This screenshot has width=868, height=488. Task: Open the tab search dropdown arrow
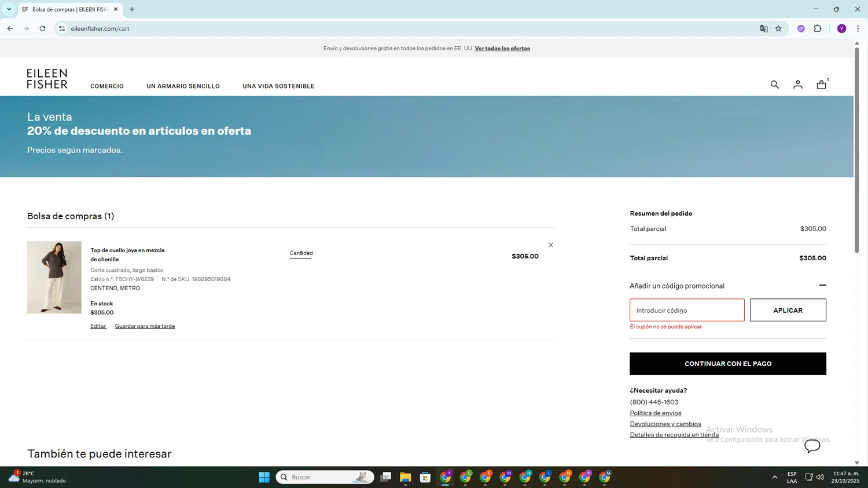tap(9, 9)
